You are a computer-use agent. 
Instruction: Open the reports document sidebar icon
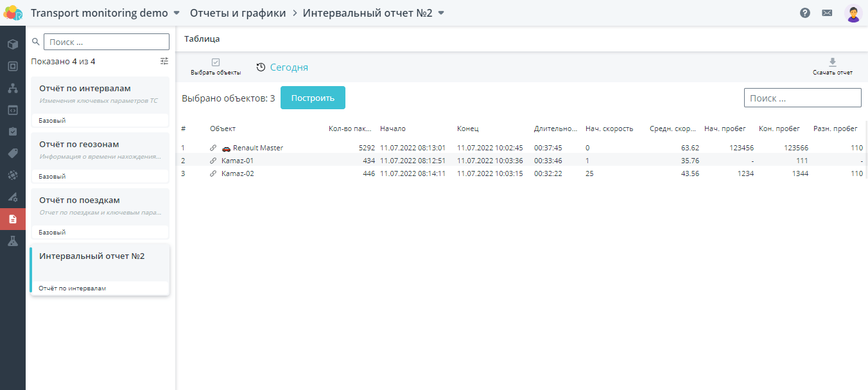(x=12, y=219)
